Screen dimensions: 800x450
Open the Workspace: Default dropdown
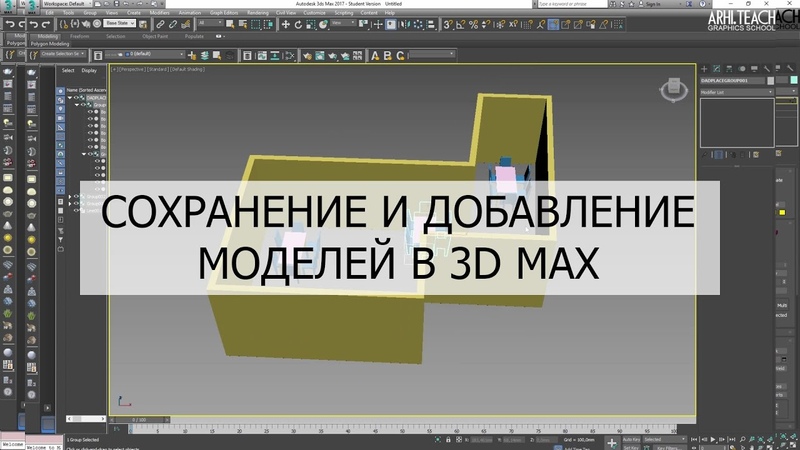[67, 4]
